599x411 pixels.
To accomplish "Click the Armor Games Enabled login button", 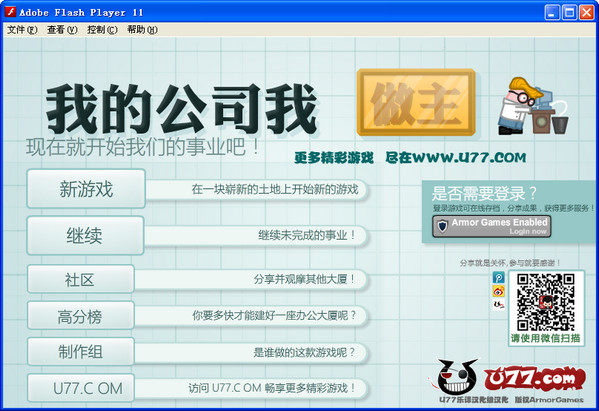I will pos(492,226).
